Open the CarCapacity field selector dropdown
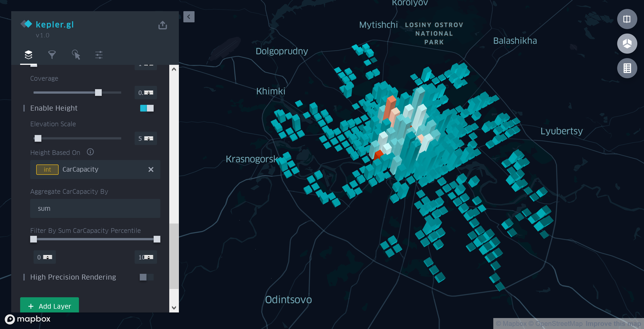 [95, 170]
